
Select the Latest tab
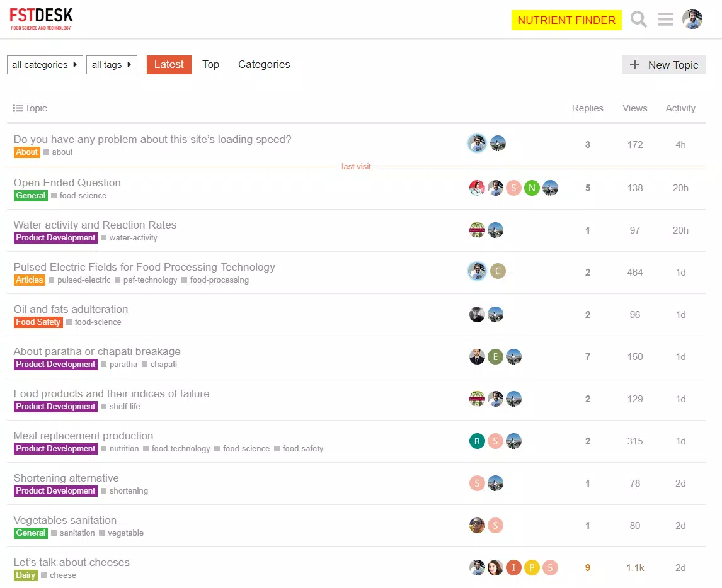click(x=169, y=64)
